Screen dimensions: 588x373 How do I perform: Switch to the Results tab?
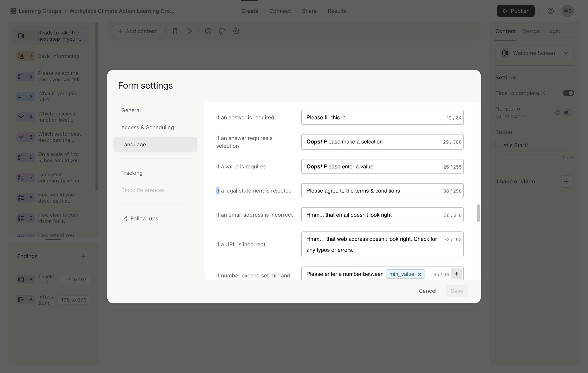point(337,11)
